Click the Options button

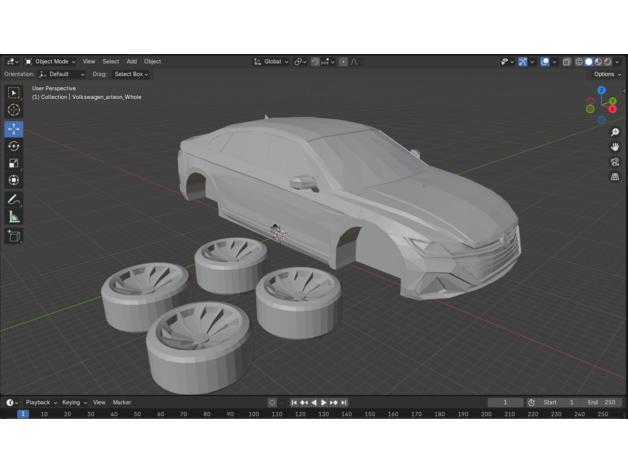(606, 74)
